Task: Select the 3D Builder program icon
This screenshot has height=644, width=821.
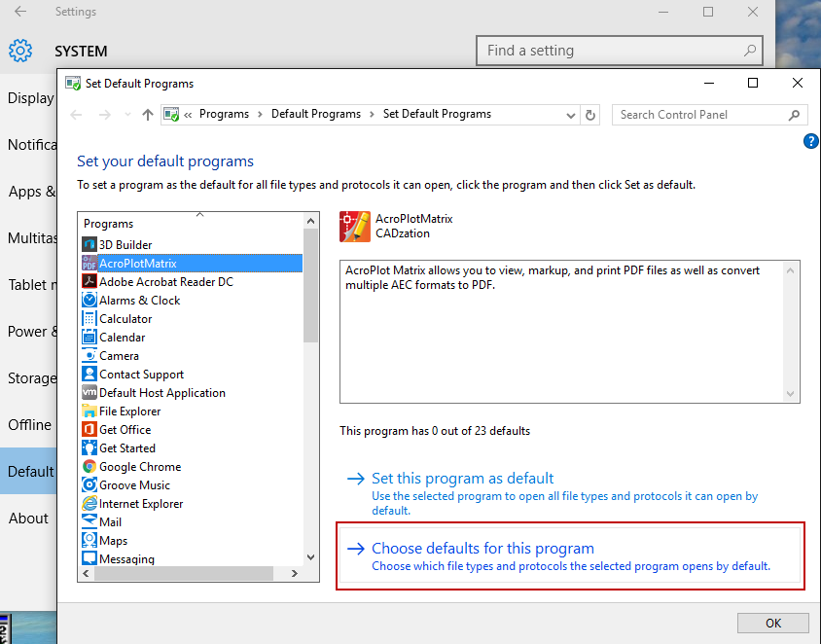Action: (x=89, y=244)
